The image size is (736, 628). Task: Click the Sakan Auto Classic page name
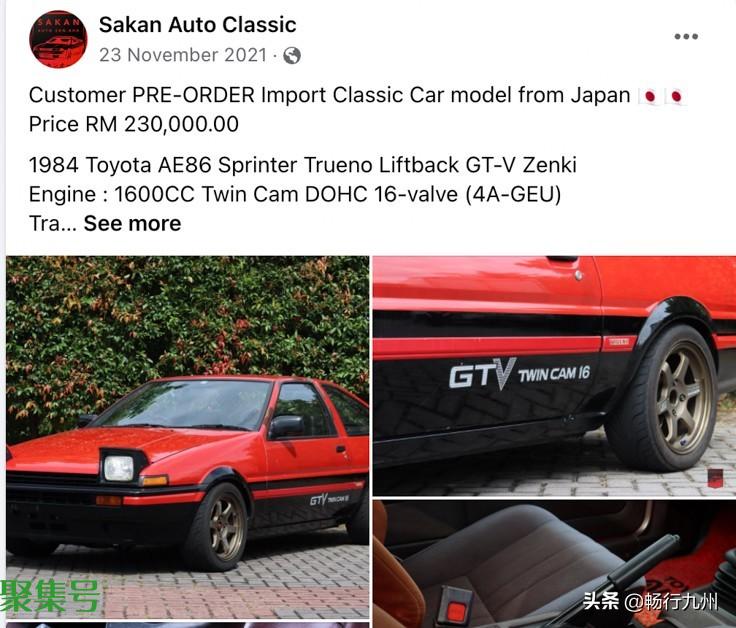pos(198,25)
